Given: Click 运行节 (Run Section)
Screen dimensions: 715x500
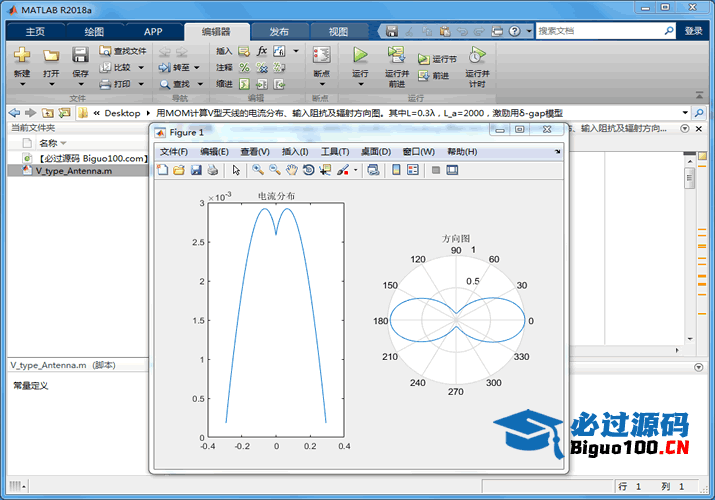Looking at the screenshot, I should 437,59.
